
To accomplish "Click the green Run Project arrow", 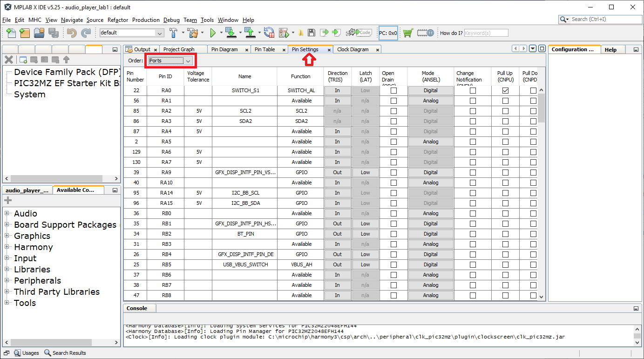I will coord(213,33).
